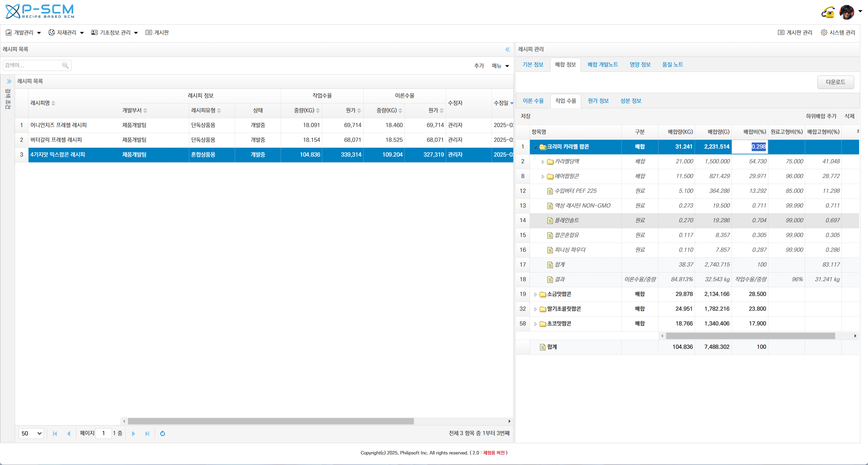
Task: Click folder icon of 에어팝핑콘
Action: 550,176
